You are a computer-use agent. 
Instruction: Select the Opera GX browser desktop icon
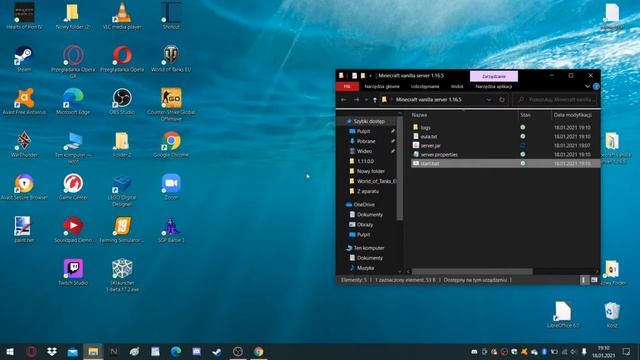point(73,59)
